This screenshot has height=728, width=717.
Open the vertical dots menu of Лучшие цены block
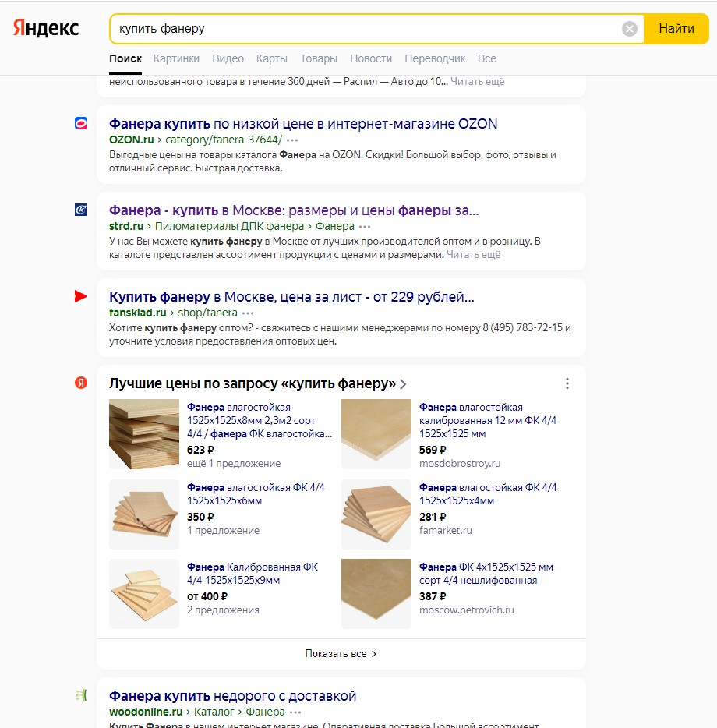(x=567, y=383)
